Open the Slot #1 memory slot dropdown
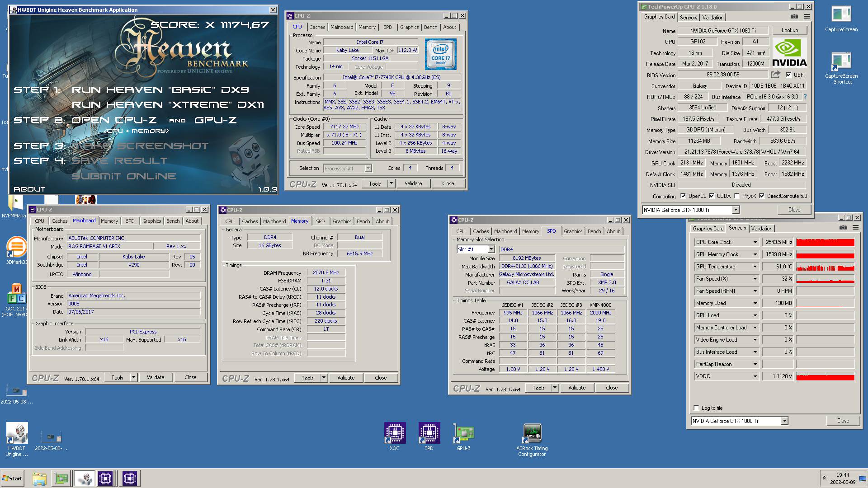Image resolution: width=868 pixels, height=488 pixels. tap(491, 249)
